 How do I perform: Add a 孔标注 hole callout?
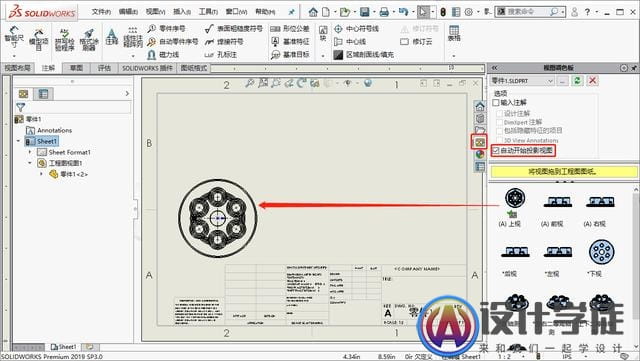(x=220, y=54)
